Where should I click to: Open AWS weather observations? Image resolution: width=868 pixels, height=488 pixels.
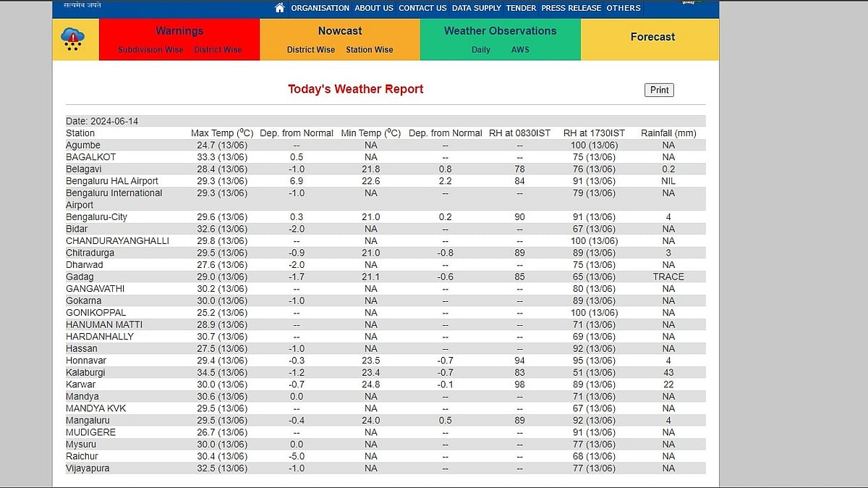tap(520, 50)
